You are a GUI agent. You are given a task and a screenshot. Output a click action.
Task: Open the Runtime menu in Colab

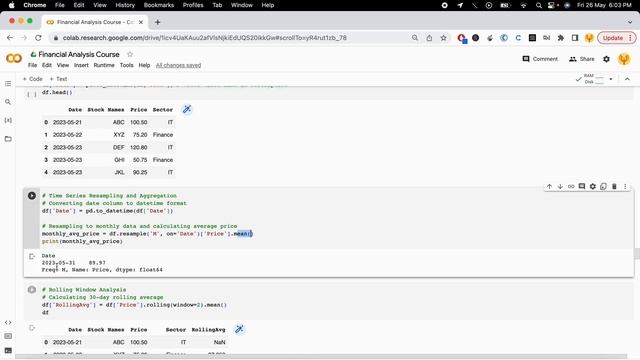click(x=104, y=65)
